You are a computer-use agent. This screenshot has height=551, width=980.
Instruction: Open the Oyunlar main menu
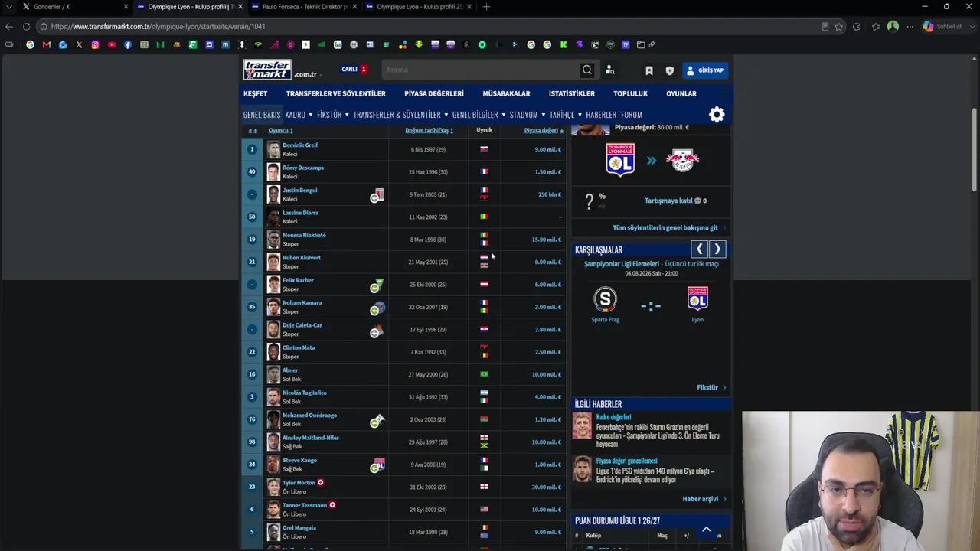[x=681, y=93]
